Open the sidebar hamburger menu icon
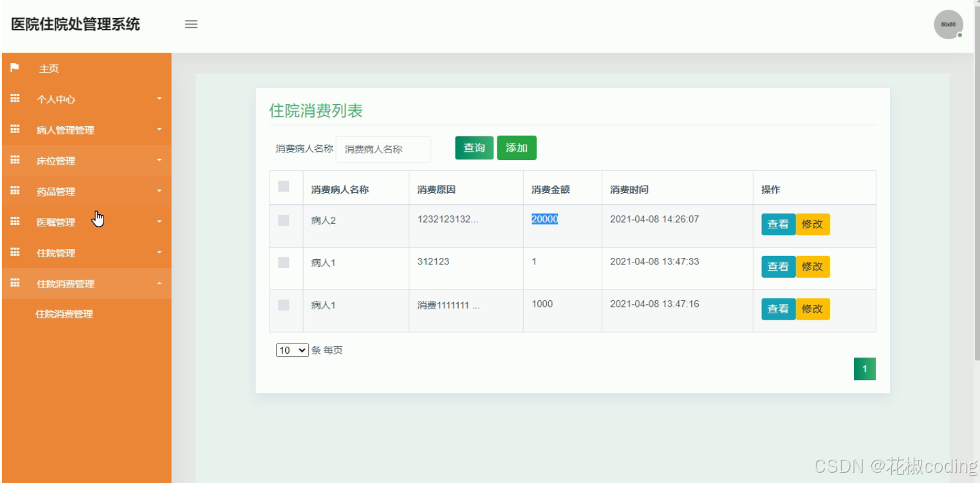The height and width of the screenshot is (483, 980). click(191, 24)
